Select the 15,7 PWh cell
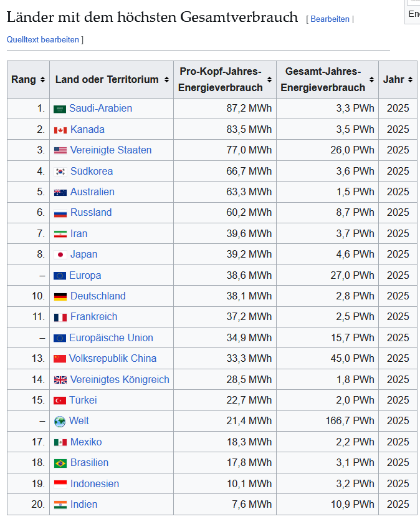This screenshot has height=524, width=420. tap(327, 338)
